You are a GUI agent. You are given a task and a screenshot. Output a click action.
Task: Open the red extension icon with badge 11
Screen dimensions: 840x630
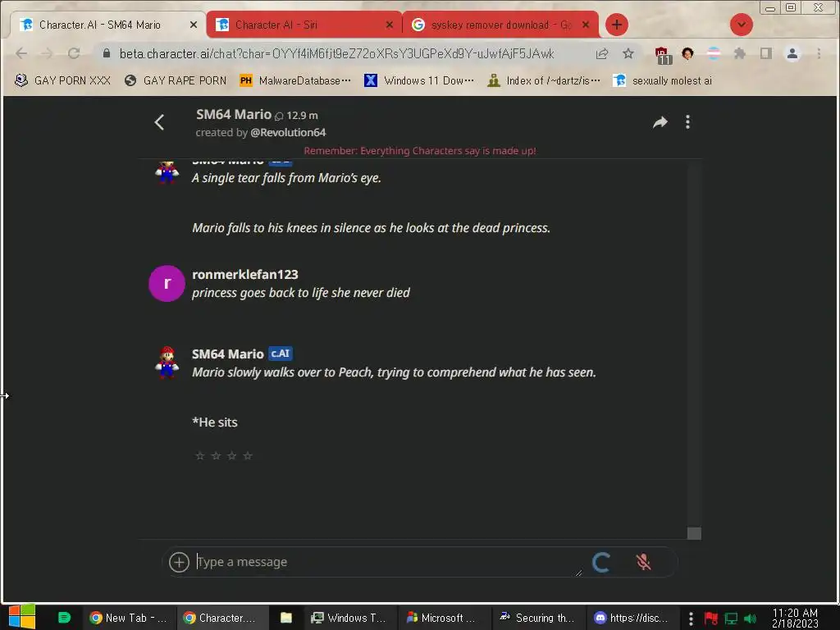point(663,55)
